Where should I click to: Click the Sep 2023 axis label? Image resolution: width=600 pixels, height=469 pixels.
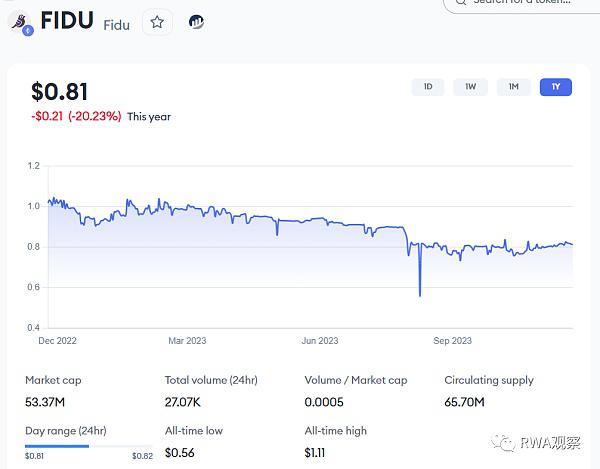tap(452, 341)
